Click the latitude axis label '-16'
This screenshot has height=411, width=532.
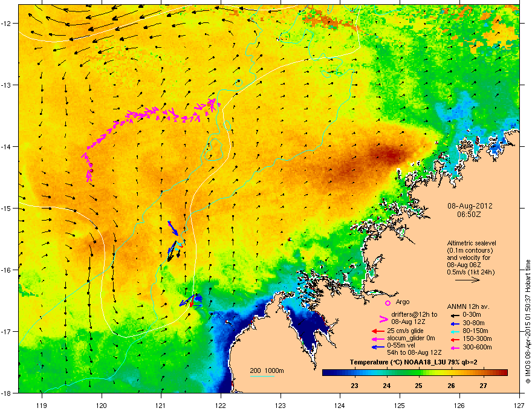coord(7,270)
